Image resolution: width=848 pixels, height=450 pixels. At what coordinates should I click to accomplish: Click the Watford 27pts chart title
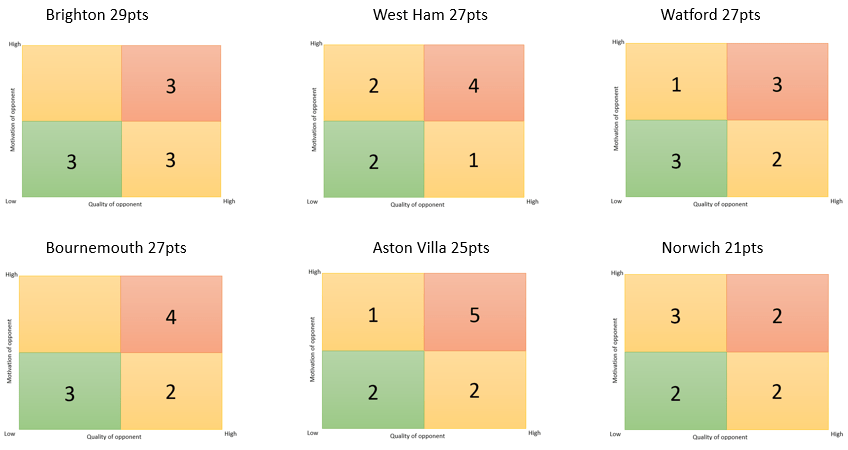tap(710, 15)
